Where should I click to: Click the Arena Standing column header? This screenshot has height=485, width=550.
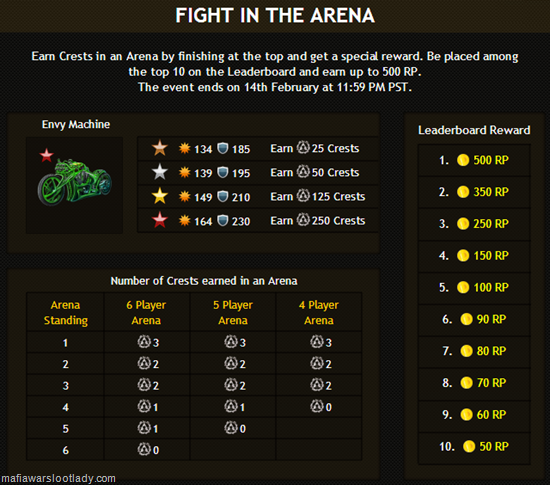point(66,312)
